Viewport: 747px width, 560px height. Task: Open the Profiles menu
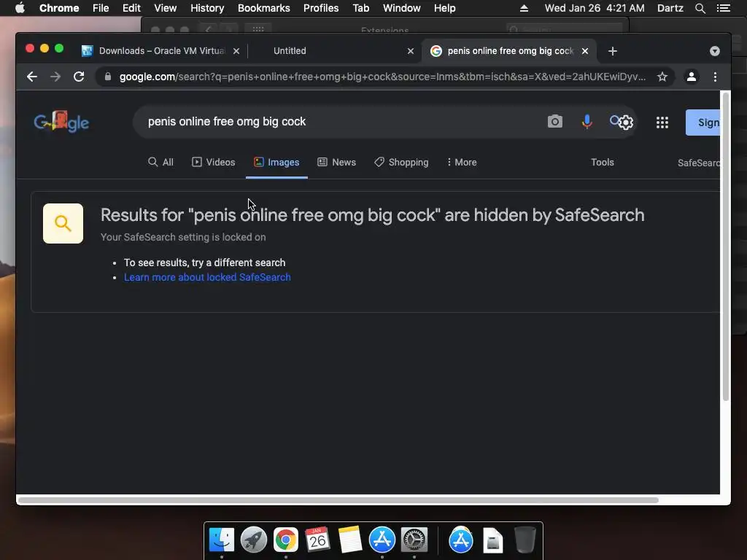[321, 8]
